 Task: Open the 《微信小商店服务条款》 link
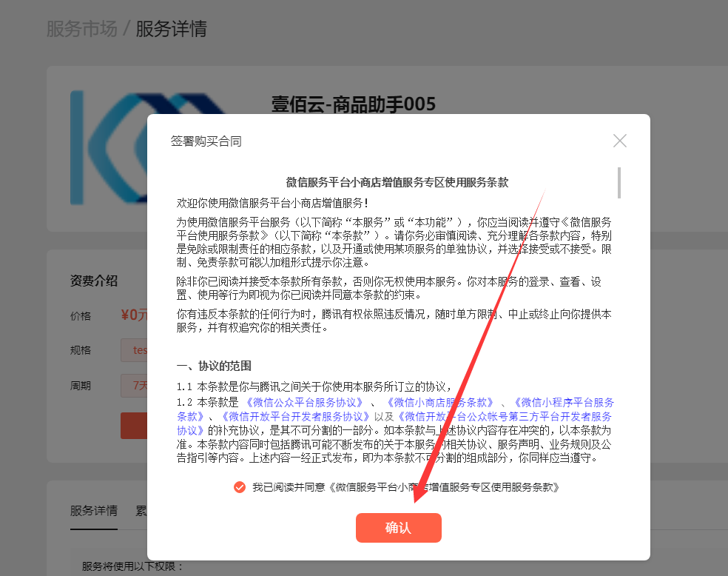(x=439, y=402)
